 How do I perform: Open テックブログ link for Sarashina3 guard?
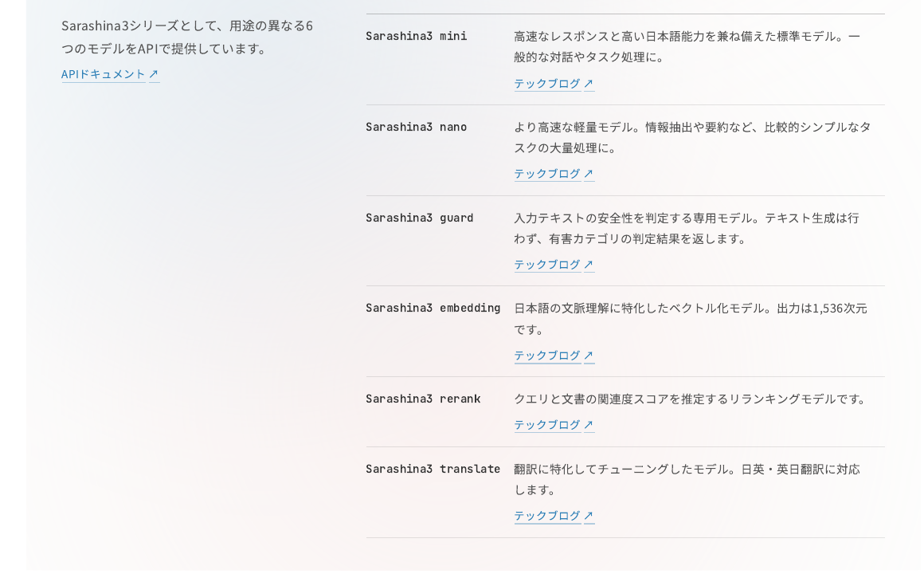pyautogui.click(x=547, y=265)
